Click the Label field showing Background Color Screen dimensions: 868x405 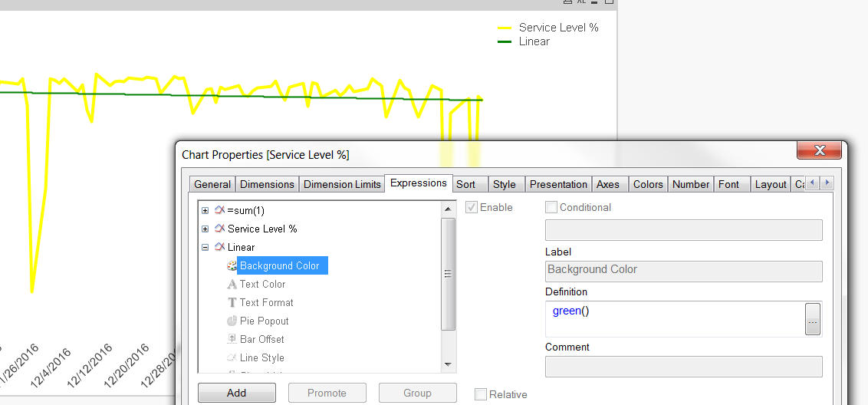point(684,272)
